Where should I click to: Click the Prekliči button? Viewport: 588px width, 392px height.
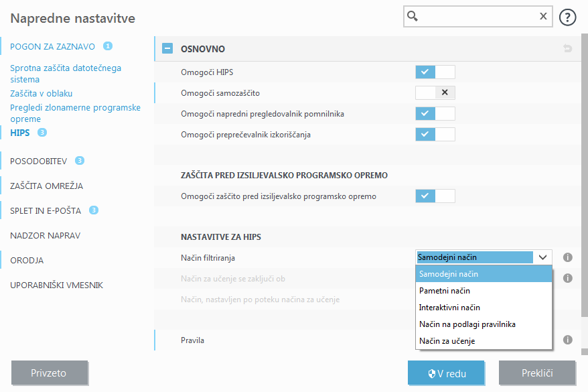536,373
